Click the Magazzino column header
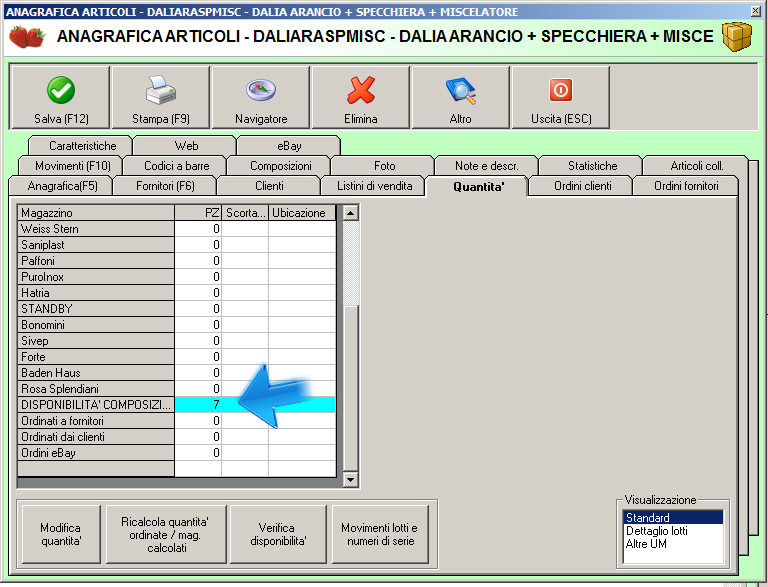The image size is (768, 587). coord(96,213)
